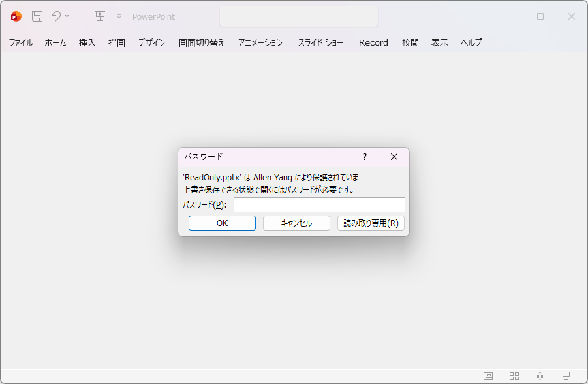Screen dimensions: 588x384
Task: Click the Undo arrow icon
Action: tap(56, 16)
